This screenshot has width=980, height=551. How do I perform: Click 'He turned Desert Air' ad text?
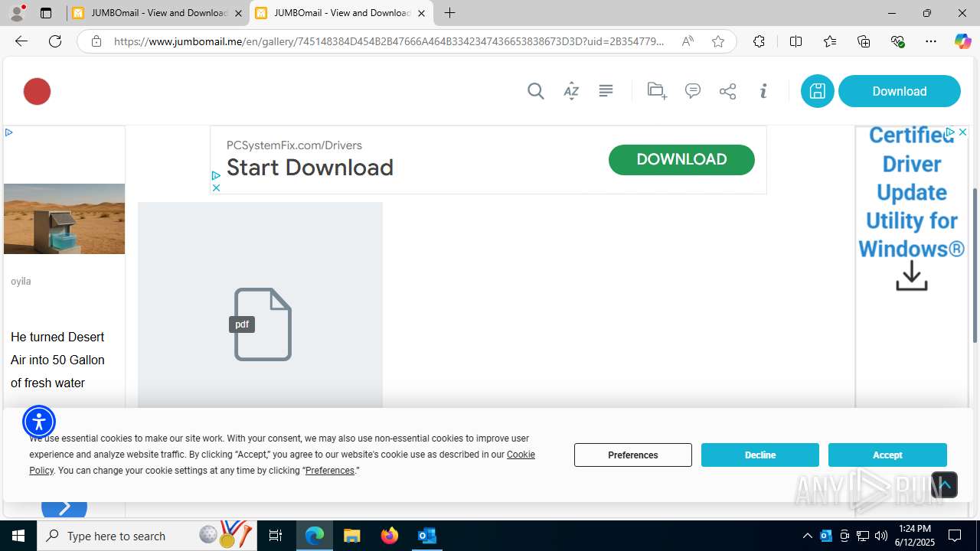[x=57, y=360]
